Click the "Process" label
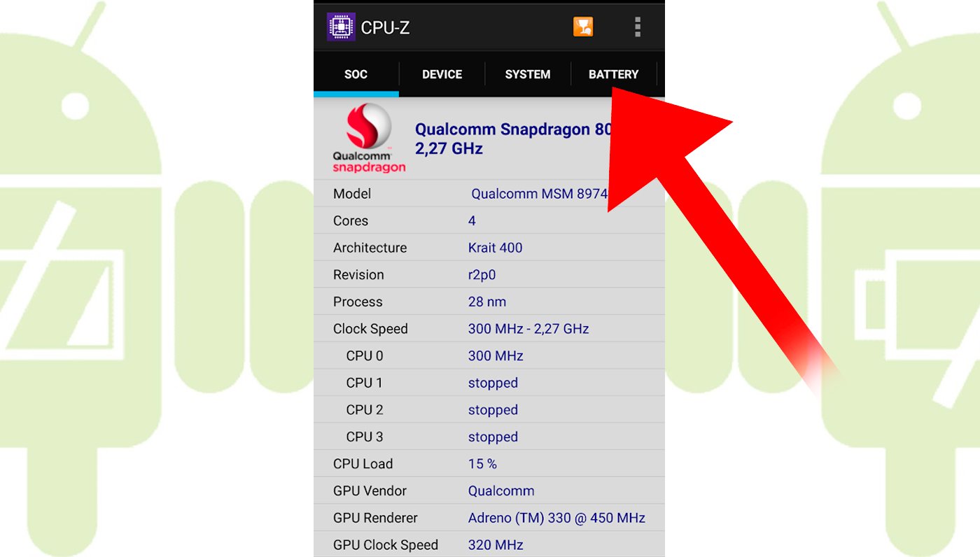The height and width of the screenshot is (557, 980). [x=358, y=302]
